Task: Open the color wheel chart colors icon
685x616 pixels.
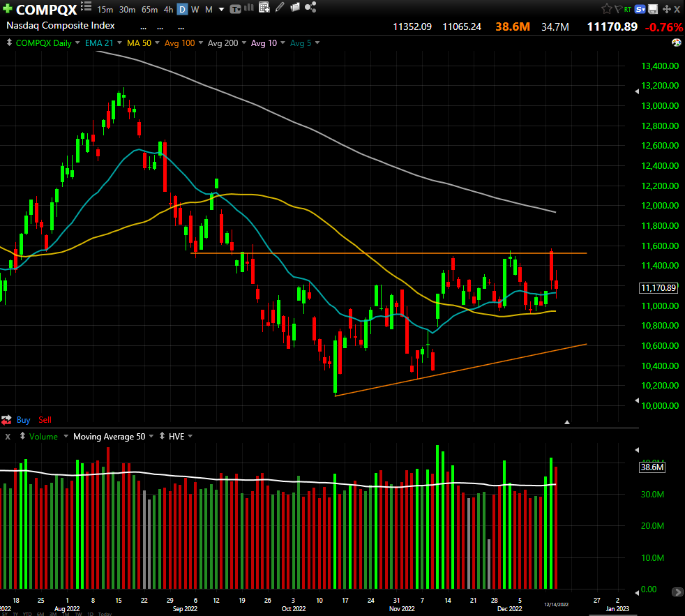Action: coord(676,43)
